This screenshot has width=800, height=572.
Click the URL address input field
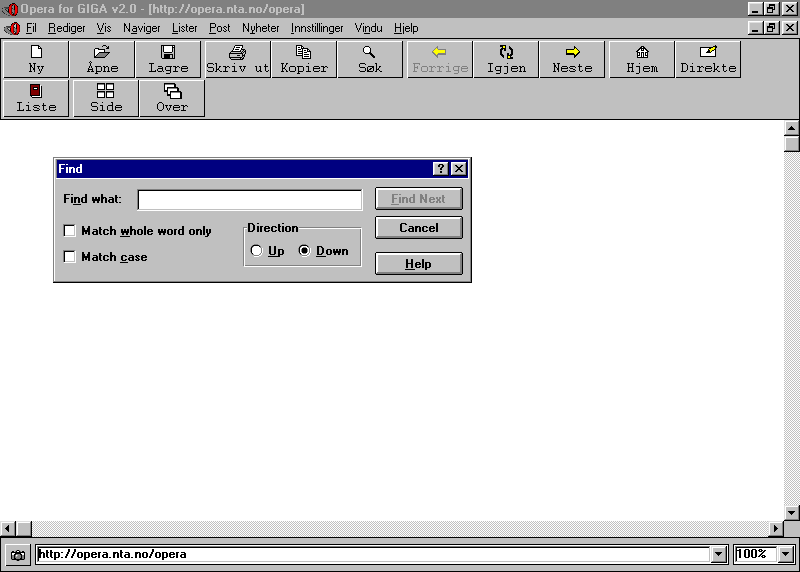(373, 554)
